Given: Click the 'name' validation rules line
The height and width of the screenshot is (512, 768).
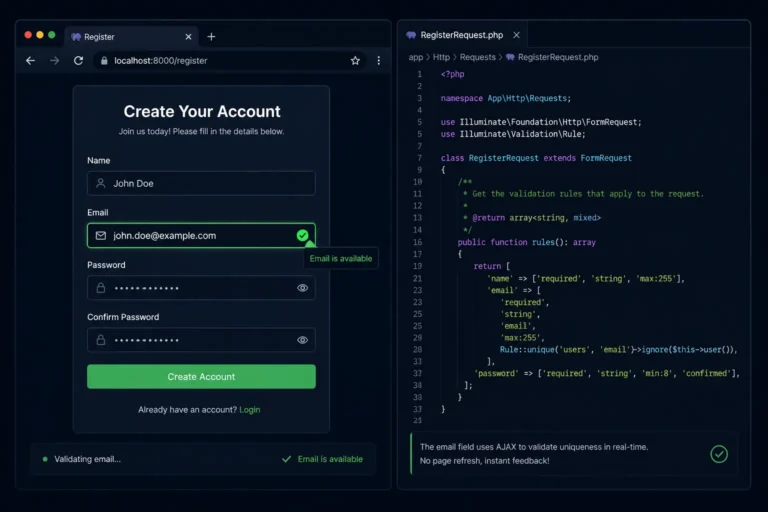Looking at the screenshot, I should pos(586,279).
